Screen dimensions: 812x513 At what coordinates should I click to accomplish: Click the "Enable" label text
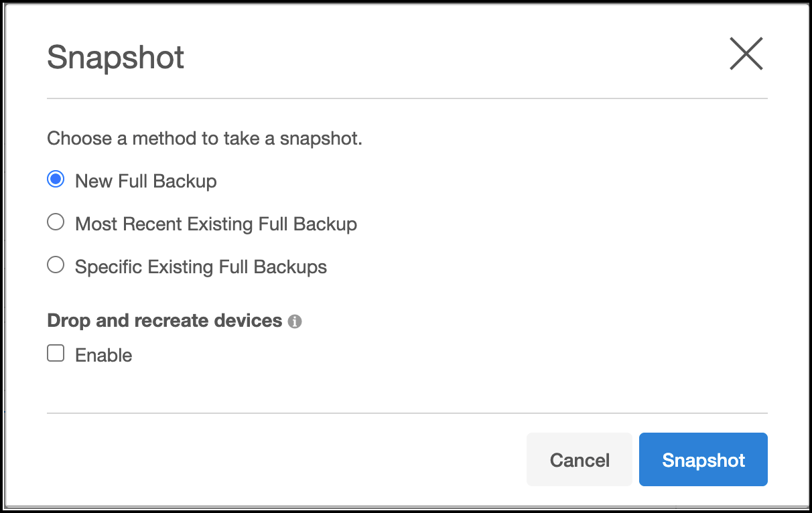coord(104,355)
